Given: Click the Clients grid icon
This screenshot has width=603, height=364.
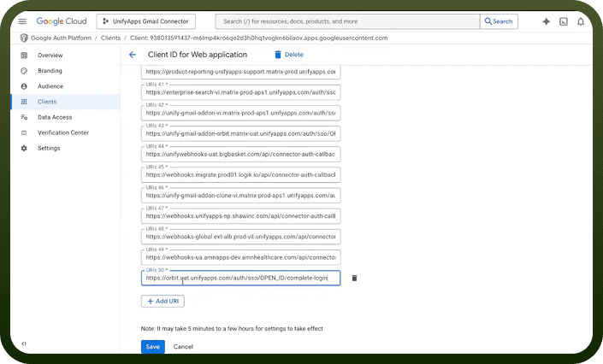Looking at the screenshot, I should (x=24, y=102).
